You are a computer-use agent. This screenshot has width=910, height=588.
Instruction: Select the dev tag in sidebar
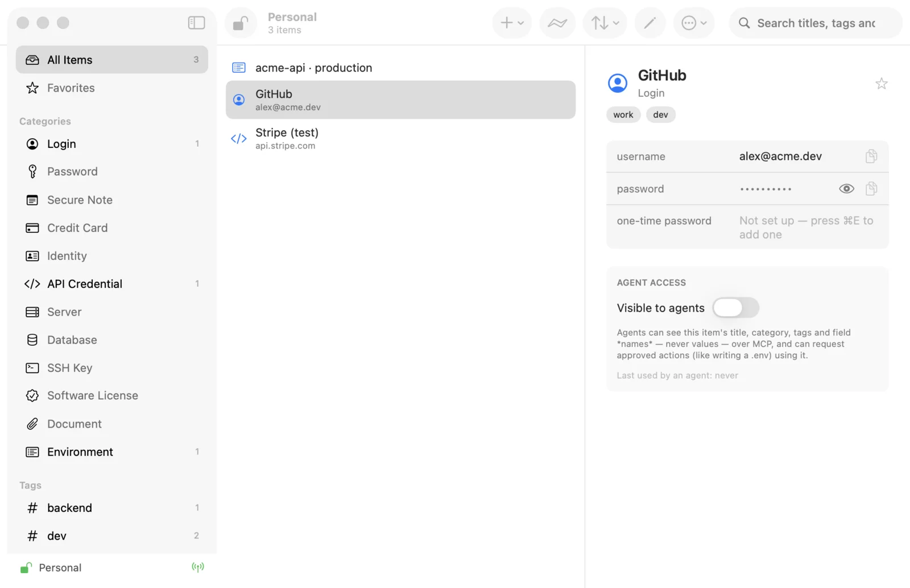point(112,536)
